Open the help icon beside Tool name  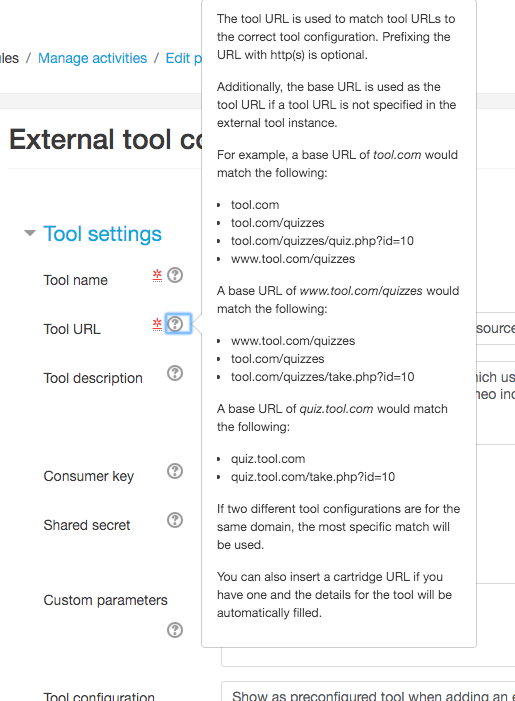(x=175, y=275)
